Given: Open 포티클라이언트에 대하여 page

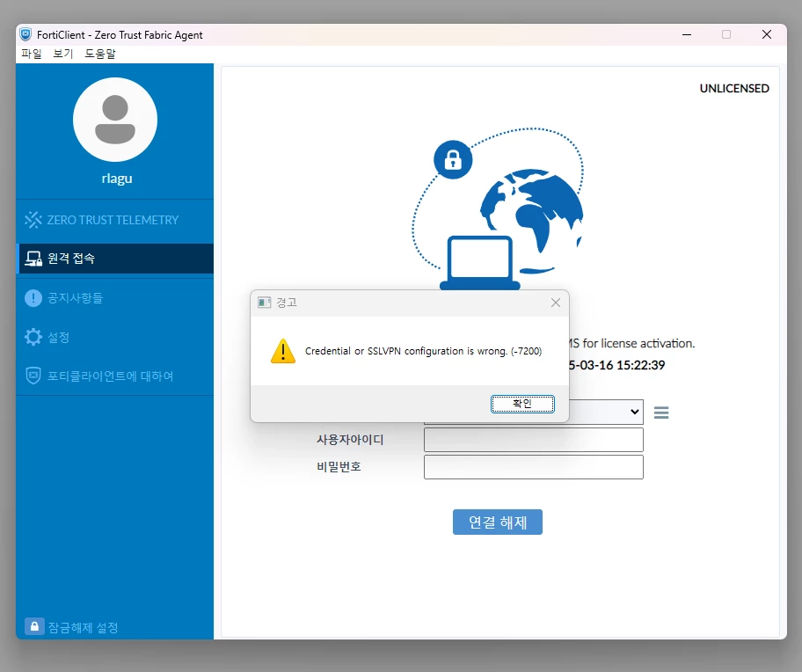Looking at the screenshot, I should pyautogui.click(x=114, y=376).
